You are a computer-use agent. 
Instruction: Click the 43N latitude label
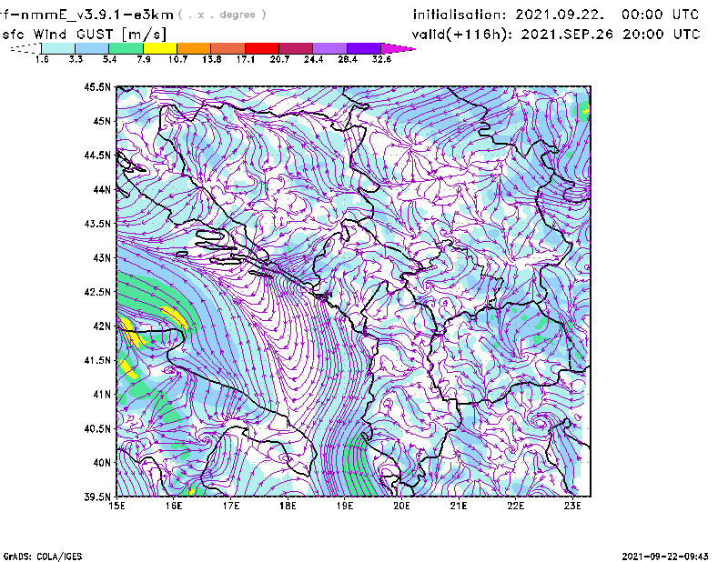(102, 257)
